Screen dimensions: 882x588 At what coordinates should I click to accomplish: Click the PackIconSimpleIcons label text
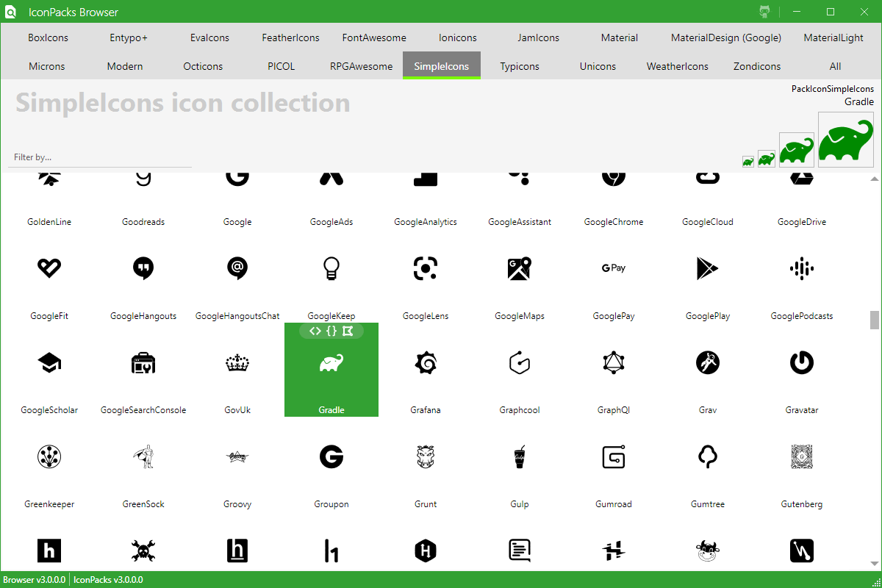click(833, 88)
